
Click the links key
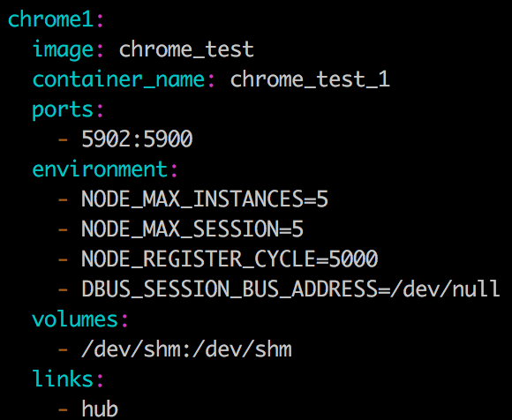point(63,379)
